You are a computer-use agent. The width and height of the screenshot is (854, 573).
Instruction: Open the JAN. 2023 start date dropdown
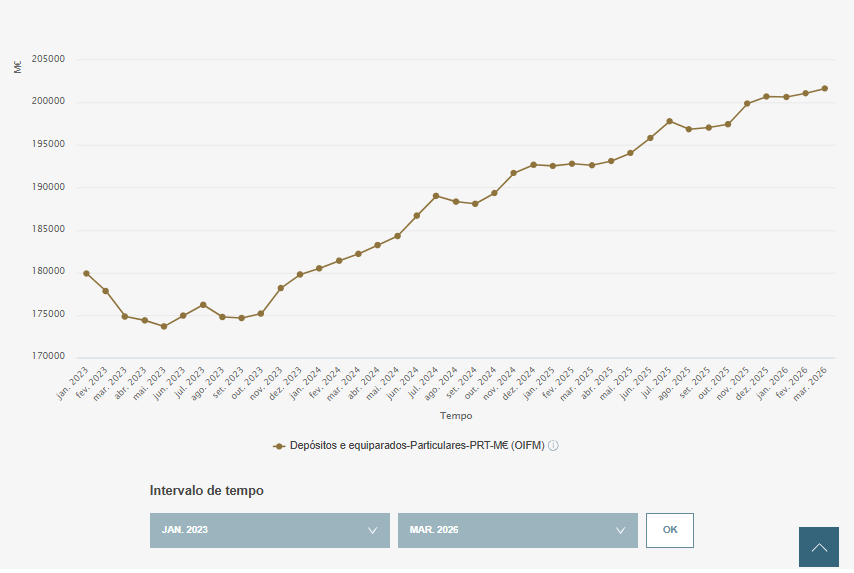pos(269,530)
